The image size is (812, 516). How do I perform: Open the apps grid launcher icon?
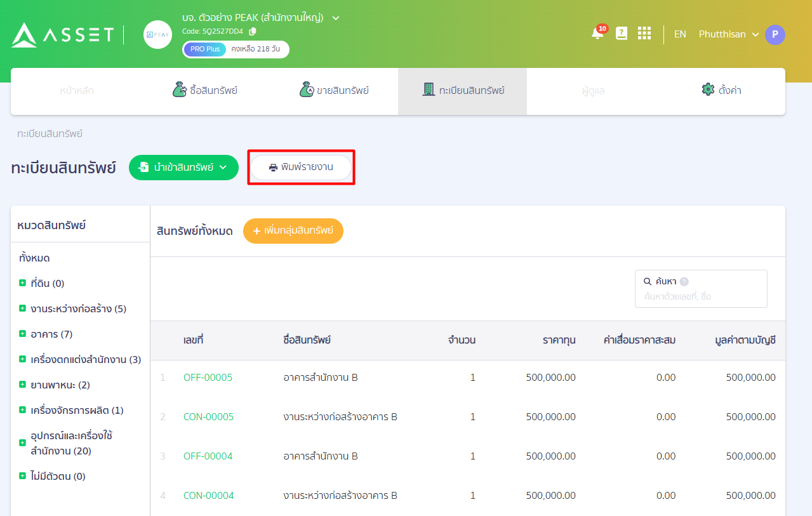[x=644, y=34]
